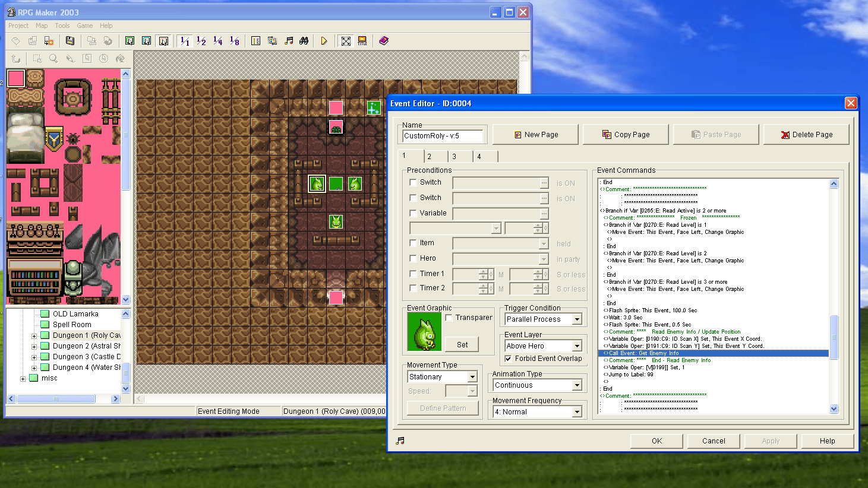Open the Tools menu
The width and height of the screenshot is (868, 488).
click(x=62, y=26)
